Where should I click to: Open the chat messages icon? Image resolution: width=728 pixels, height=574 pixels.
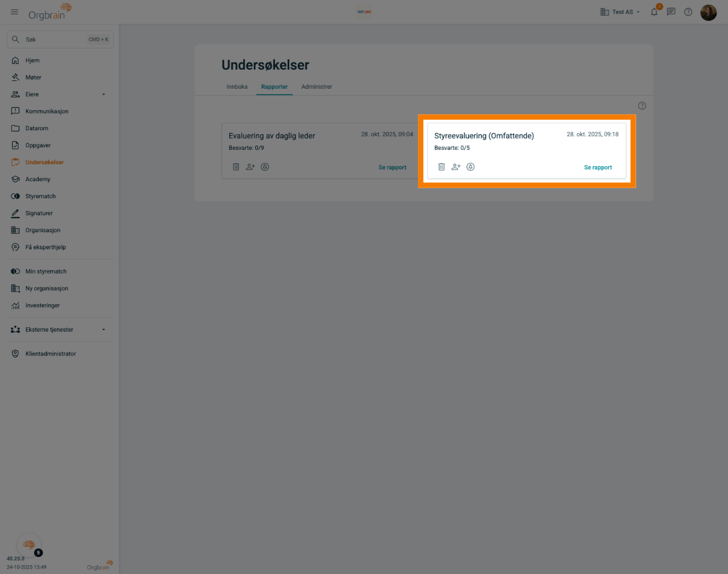(x=671, y=12)
